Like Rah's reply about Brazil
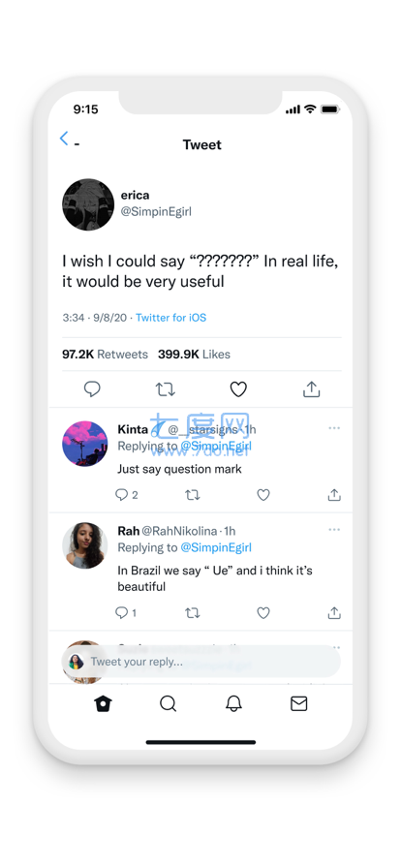The width and height of the screenshot is (401, 868). coord(263,613)
